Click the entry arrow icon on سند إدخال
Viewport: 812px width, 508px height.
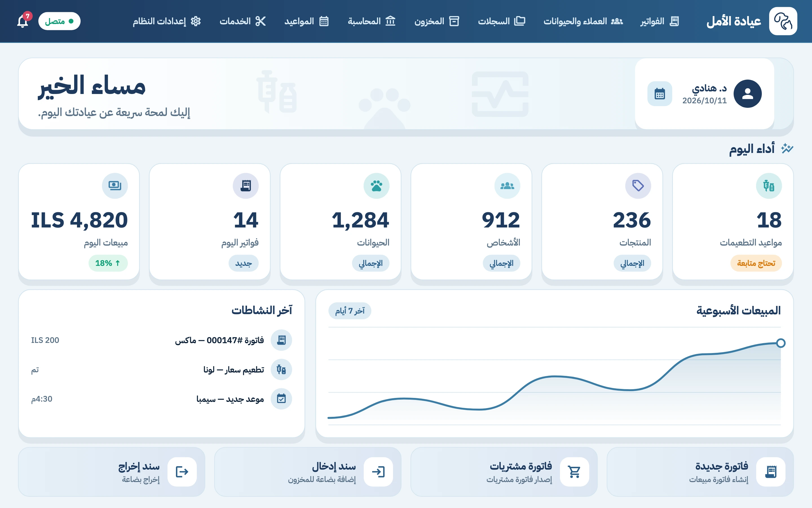tap(378, 472)
